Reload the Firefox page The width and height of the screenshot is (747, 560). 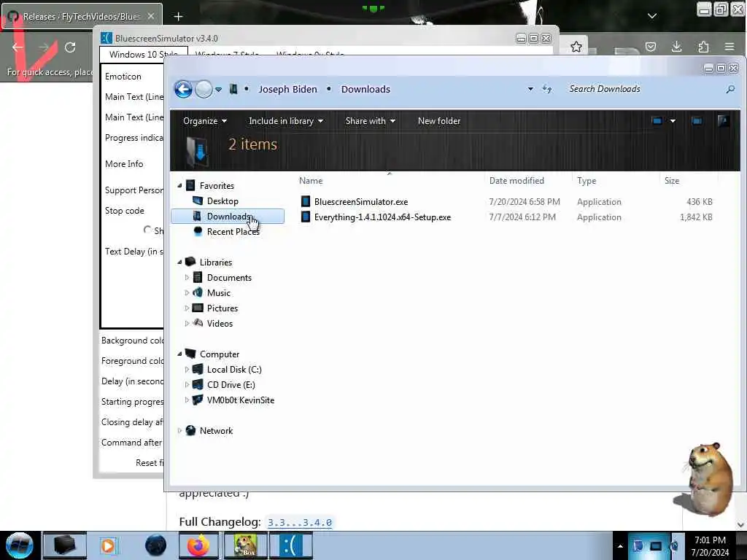(70, 47)
